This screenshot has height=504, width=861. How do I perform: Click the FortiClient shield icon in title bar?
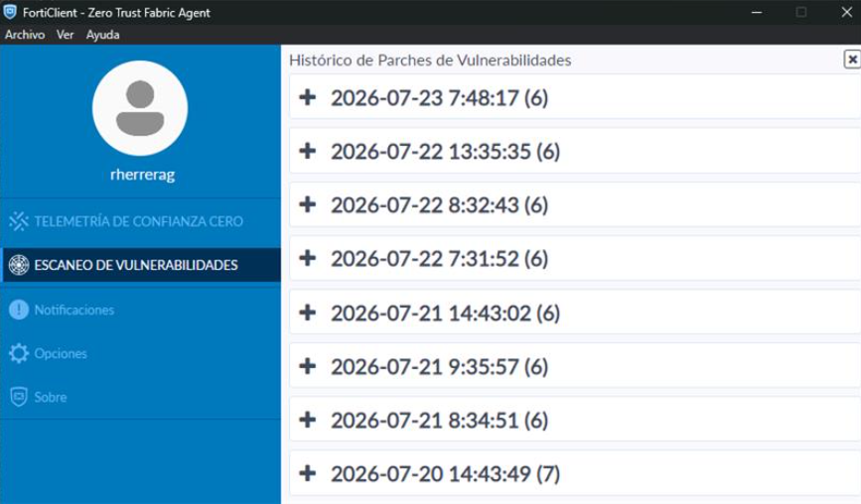tap(10, 12)
